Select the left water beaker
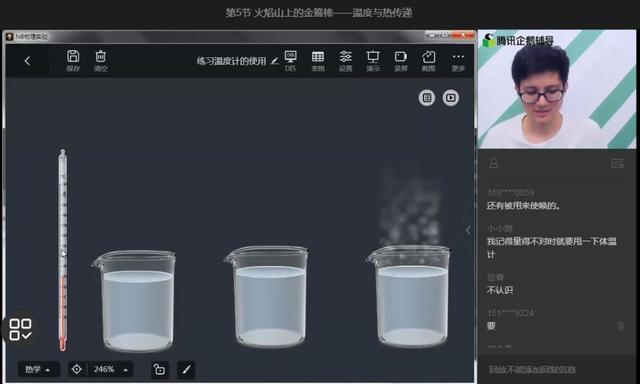 [x=135, y=301]
